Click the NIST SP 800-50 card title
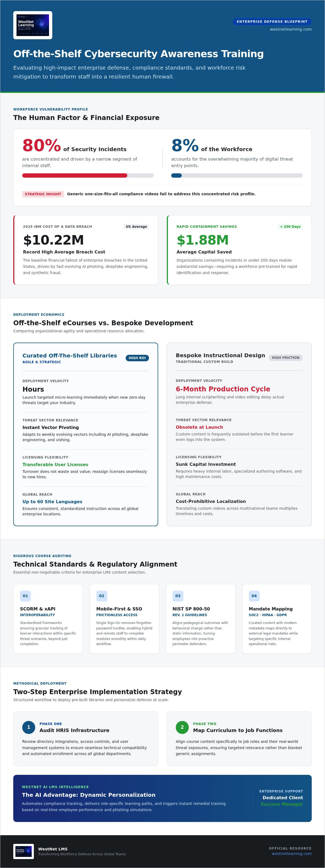Image resolution: width=325 pixels, height=868 pixels. [x=191, y=609]
